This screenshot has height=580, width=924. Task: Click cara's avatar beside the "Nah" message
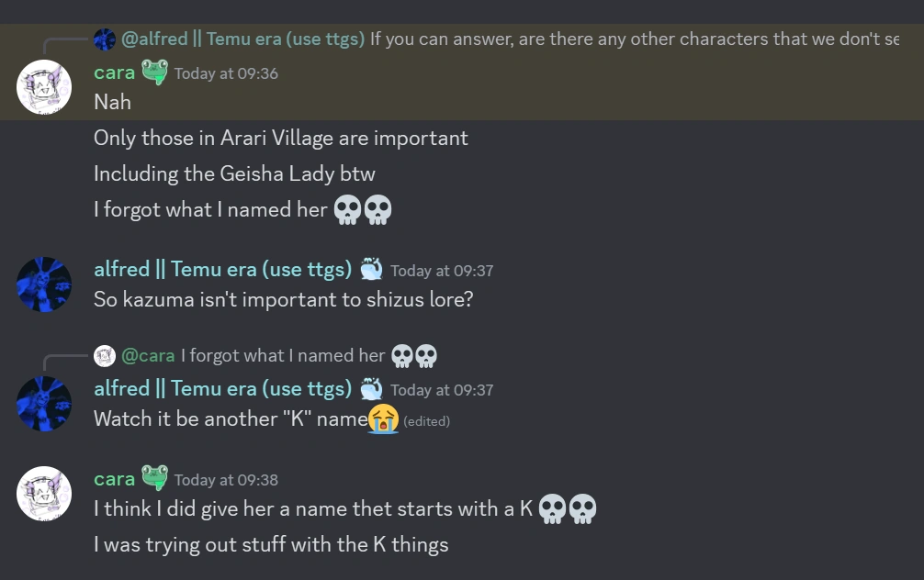click(x=44, y=87)
